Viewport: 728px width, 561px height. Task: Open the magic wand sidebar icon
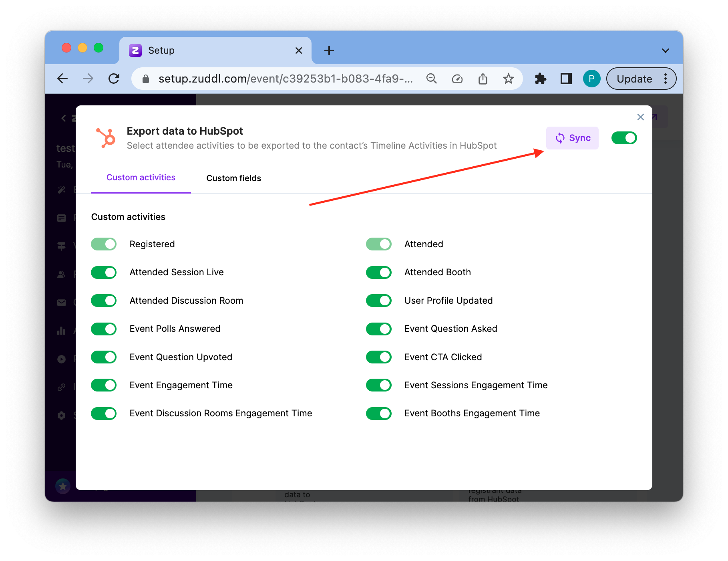[x=61, y=190]
